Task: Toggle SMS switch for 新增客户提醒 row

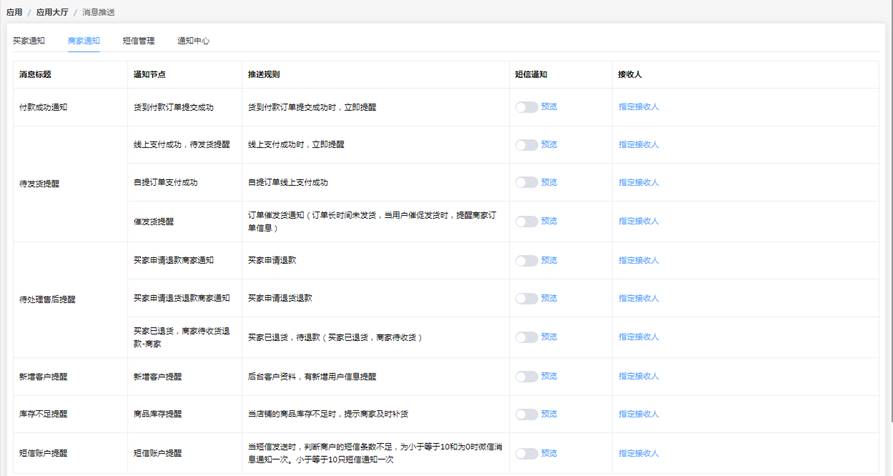Action: pos(526,376)
